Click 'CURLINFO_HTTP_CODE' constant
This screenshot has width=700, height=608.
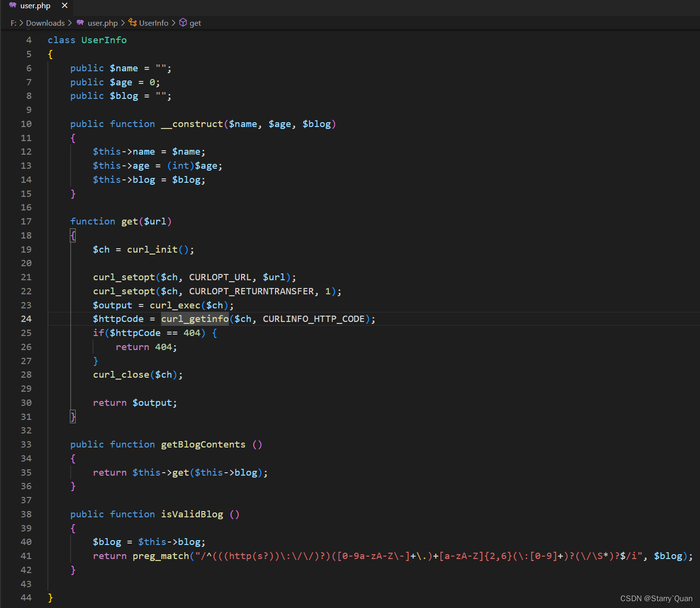313,319
